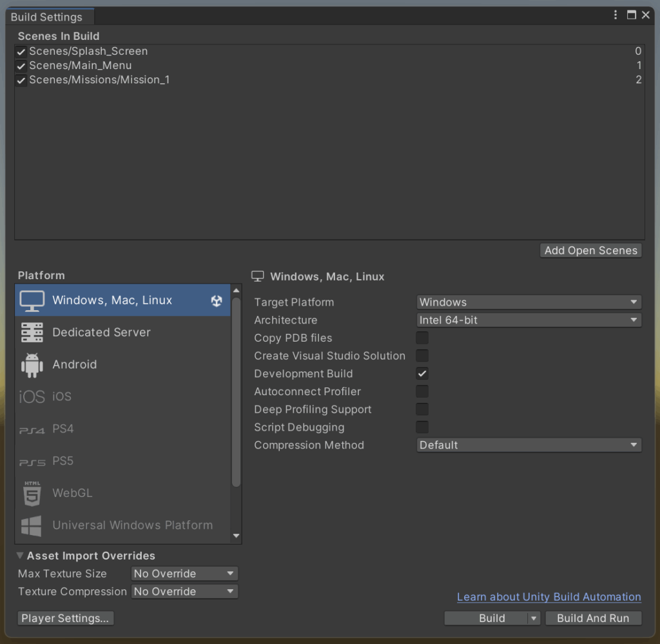The image size is (660, 644).
Task: Select the Universal Windows Platform entry
Action: coord(122,525)
